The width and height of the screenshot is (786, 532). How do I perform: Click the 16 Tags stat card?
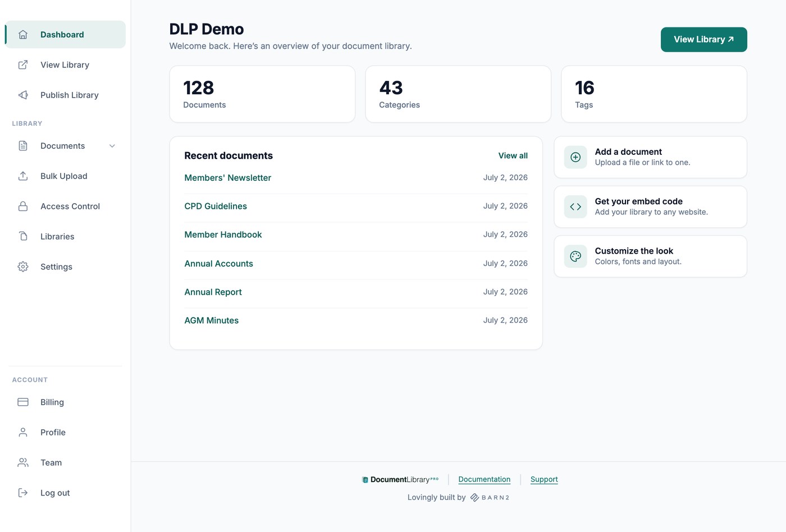[x=654, y=94]
